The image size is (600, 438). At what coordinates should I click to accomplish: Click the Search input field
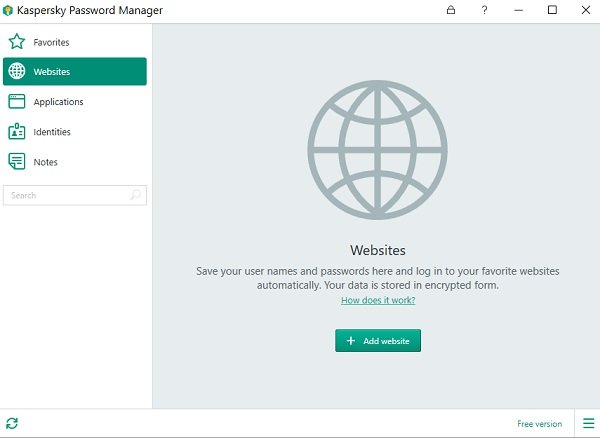pos(75,195)
